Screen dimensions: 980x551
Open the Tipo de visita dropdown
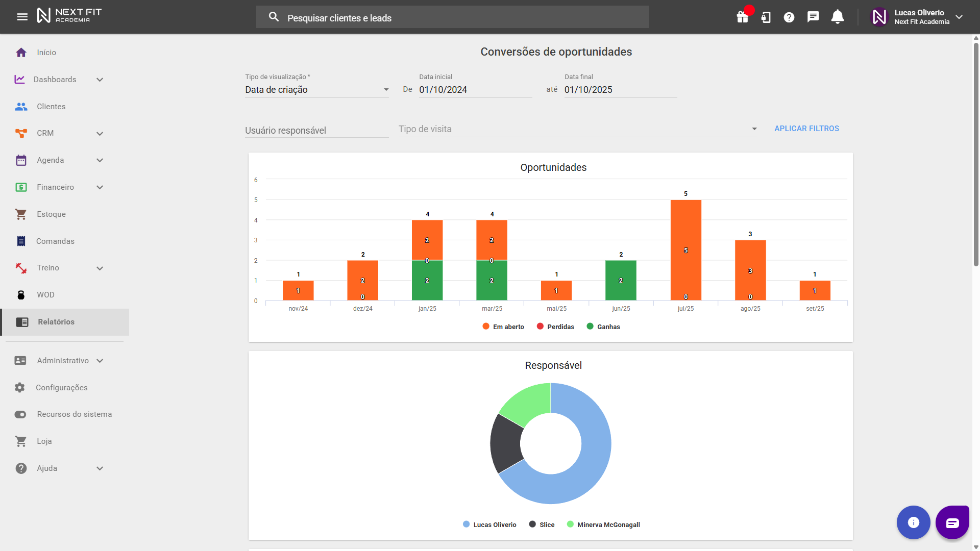tap(577, 129)
